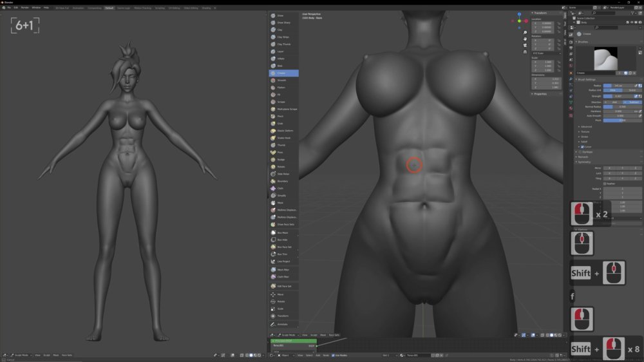Select the Layer brush tool
The width and height of the screenshot is (644, 362).
pyautogui.click(x=283, y=52)
